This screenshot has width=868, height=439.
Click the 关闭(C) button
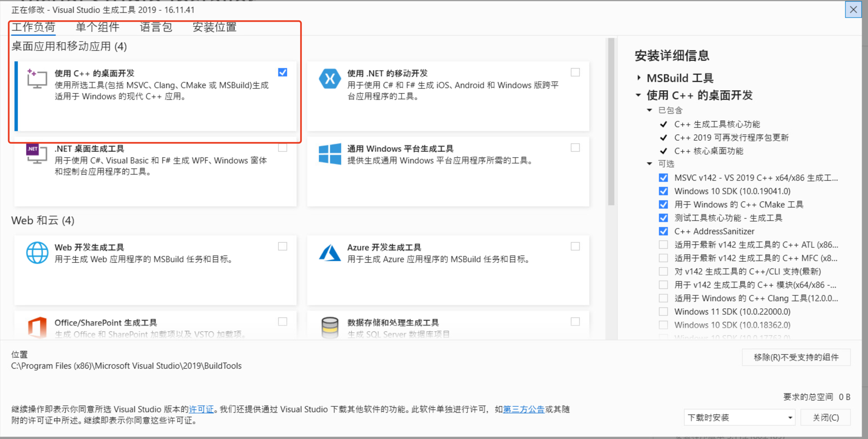(825, 418)
